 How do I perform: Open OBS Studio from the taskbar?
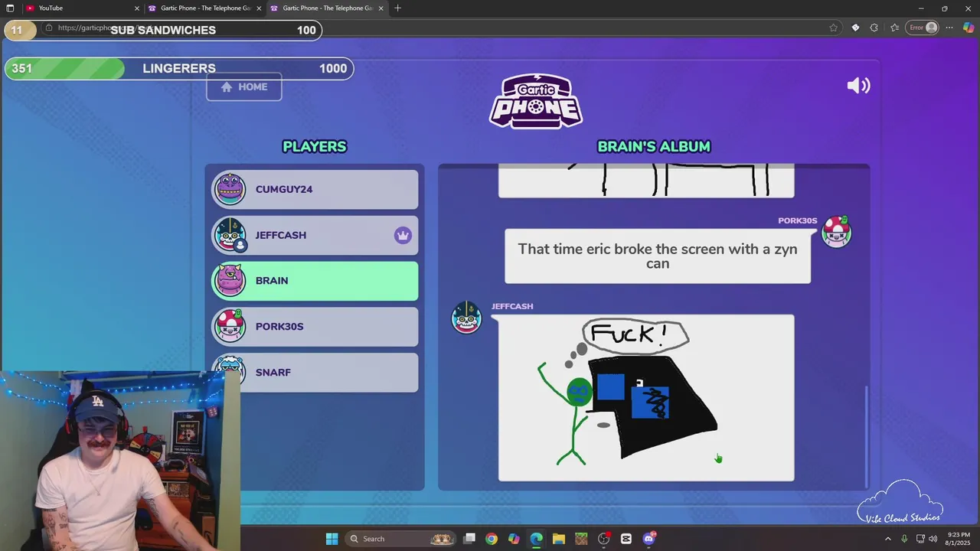pos(604,539)
